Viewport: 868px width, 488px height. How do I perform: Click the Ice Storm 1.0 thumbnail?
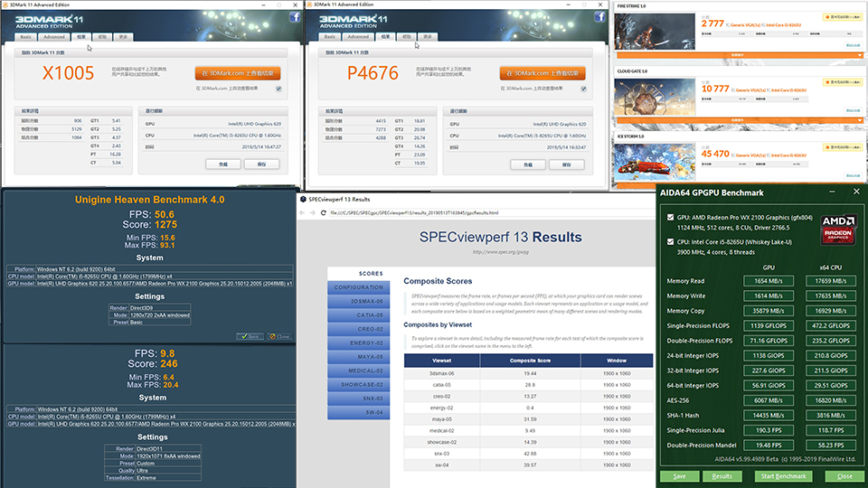[x=655, y=162]
